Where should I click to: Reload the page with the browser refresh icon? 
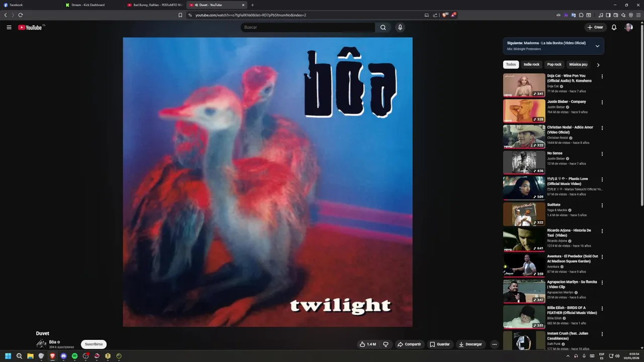click(x=21, y=15)
